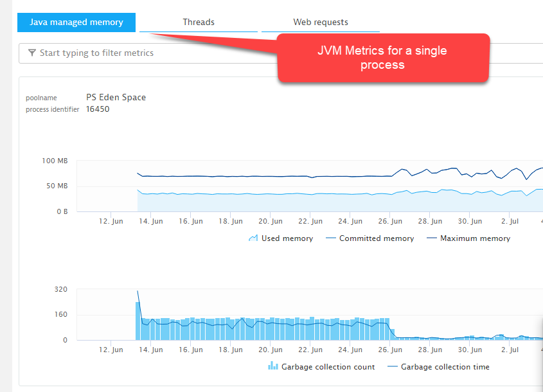
Task: Click the tall first garbage collection bar
Action: (138, 321)
